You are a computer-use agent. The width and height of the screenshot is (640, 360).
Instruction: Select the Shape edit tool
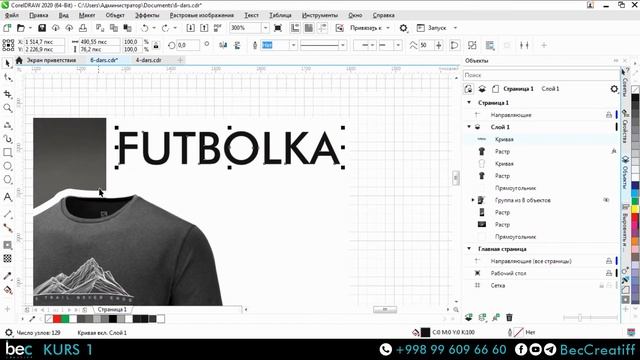[x=7, y=78]
